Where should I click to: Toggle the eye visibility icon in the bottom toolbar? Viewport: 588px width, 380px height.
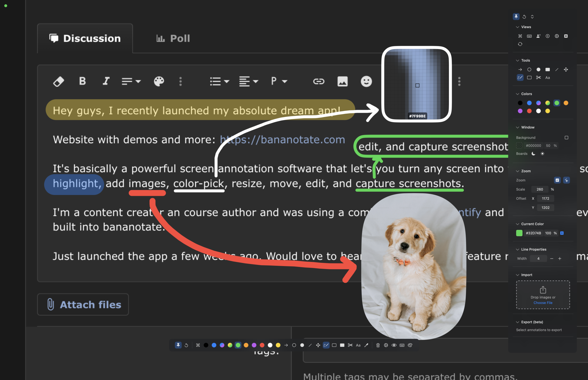click(x=394, y=345)
